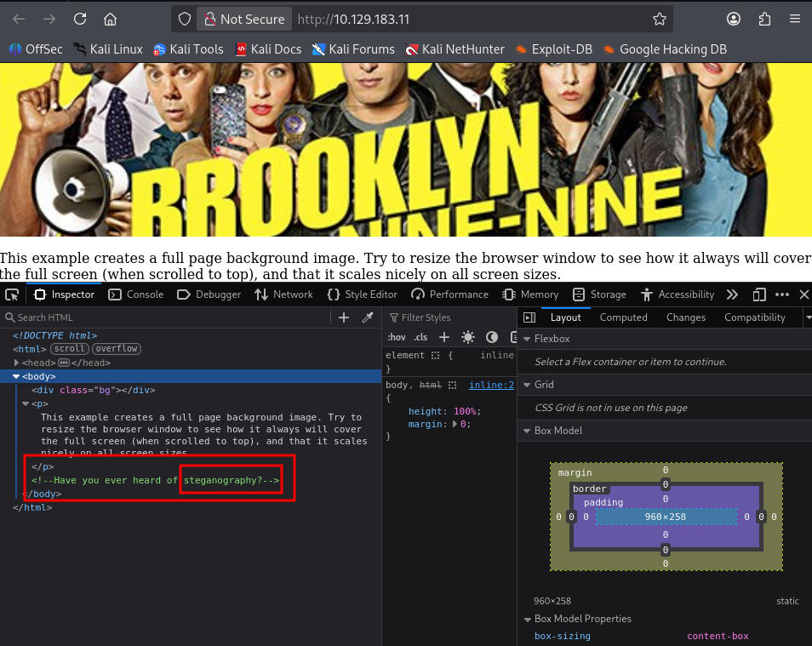Open Responsive Design Mode icon
The height and width of the screenshot is (646, 812).
pos(759,294)
